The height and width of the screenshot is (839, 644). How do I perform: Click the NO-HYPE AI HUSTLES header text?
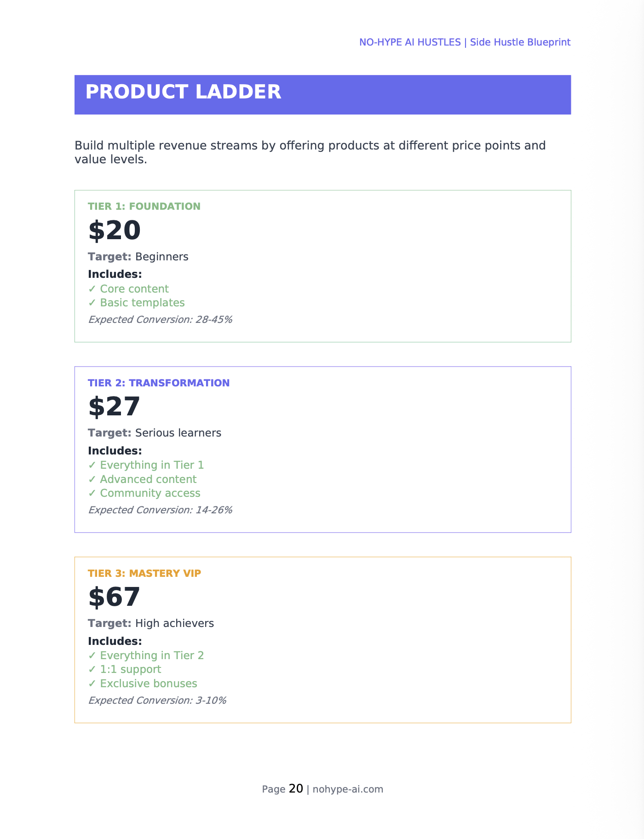pyautogui.click(x=409, y=42)
